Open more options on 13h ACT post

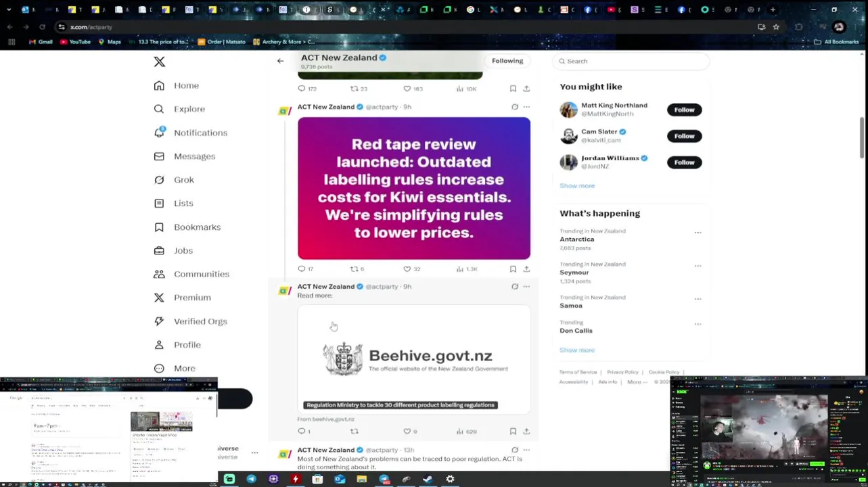click(x=526, y=450)
